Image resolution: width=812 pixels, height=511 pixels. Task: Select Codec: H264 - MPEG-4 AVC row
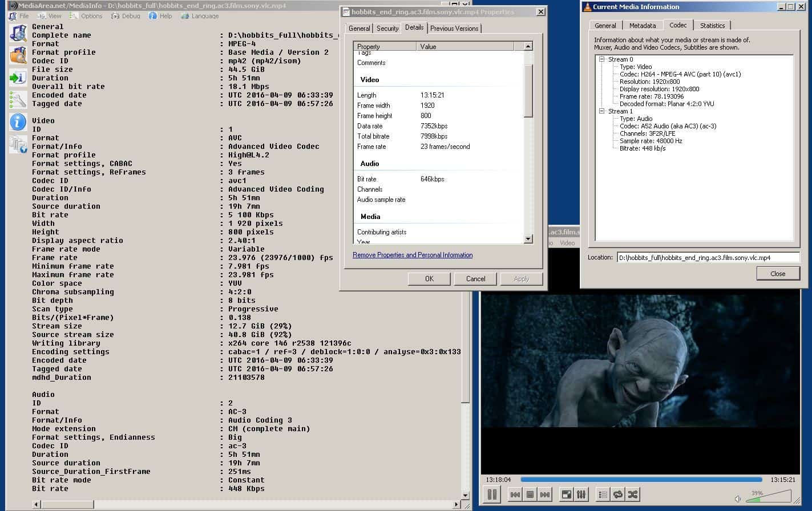(680, 74)
